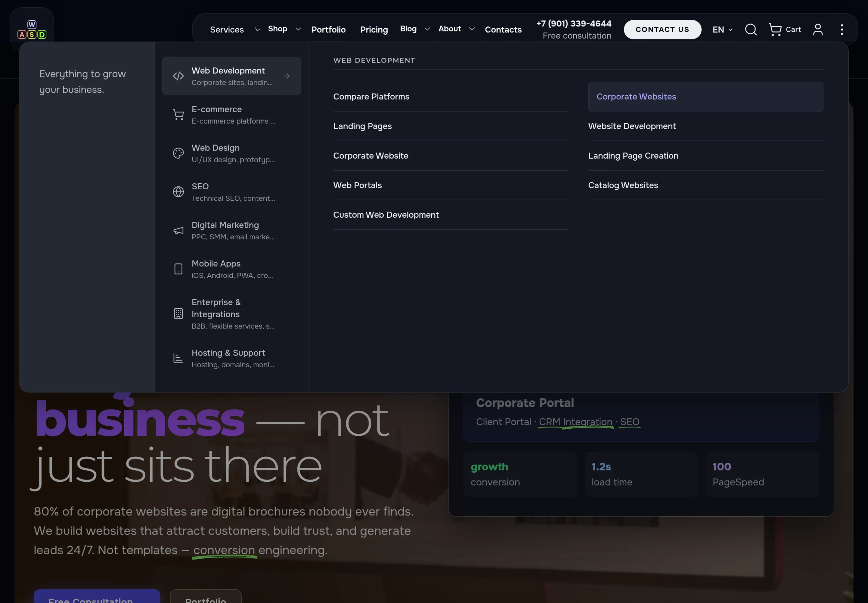The image size is (868, 603).
Task: Select the Enterprise & Integrations category
Action: (232, 314)
